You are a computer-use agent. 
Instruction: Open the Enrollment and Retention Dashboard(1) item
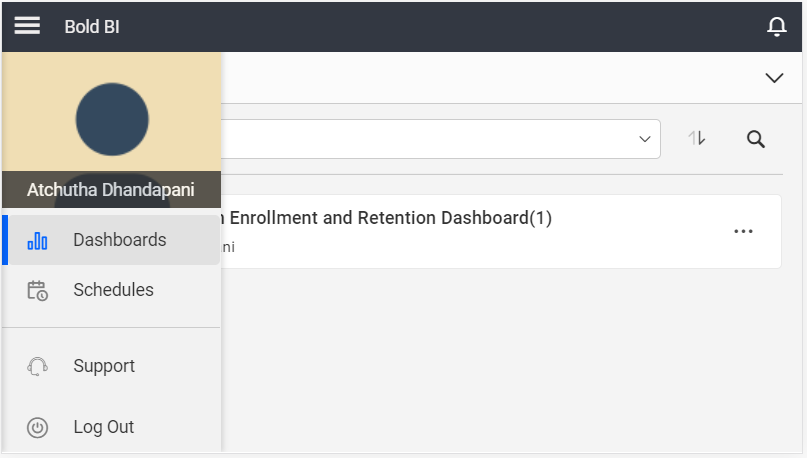(390, 218)
